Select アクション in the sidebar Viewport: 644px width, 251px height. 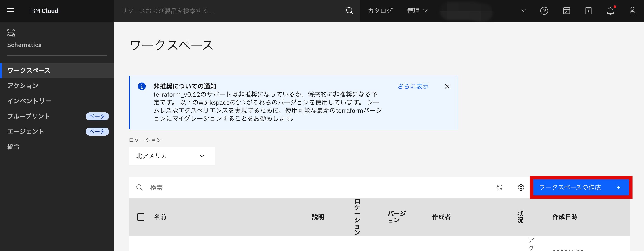coord(23,85)
